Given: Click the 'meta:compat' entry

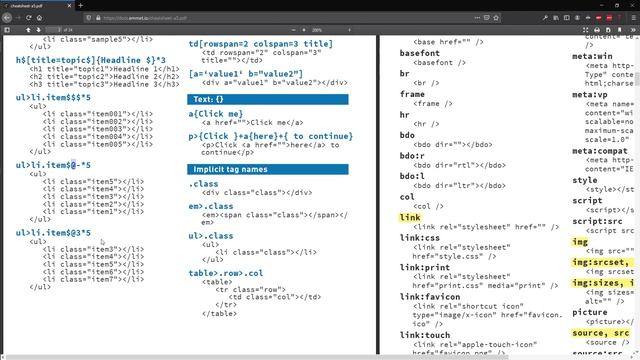Looking at the screenshot, I should click(x=600, y=151).
